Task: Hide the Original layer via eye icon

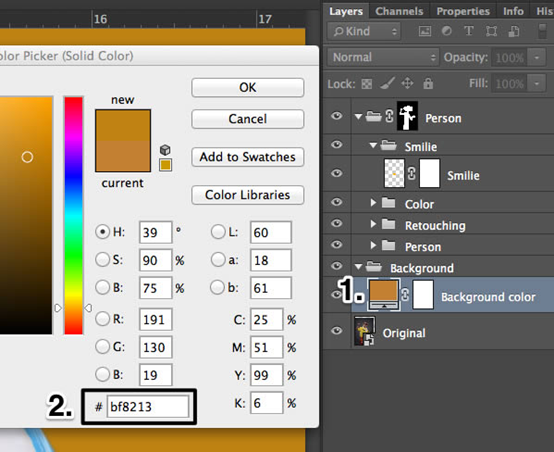Action: [x=337, y=331]
